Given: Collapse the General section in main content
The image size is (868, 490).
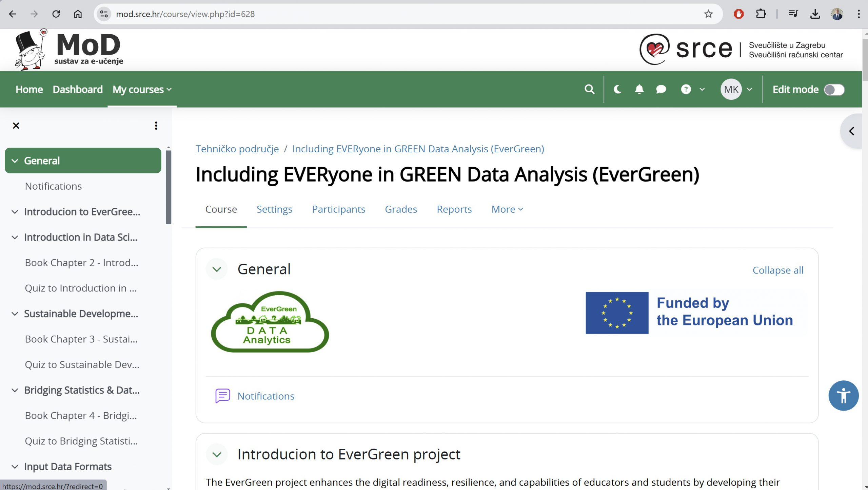Looking at the screenshot, I should [x=217, y=269].
